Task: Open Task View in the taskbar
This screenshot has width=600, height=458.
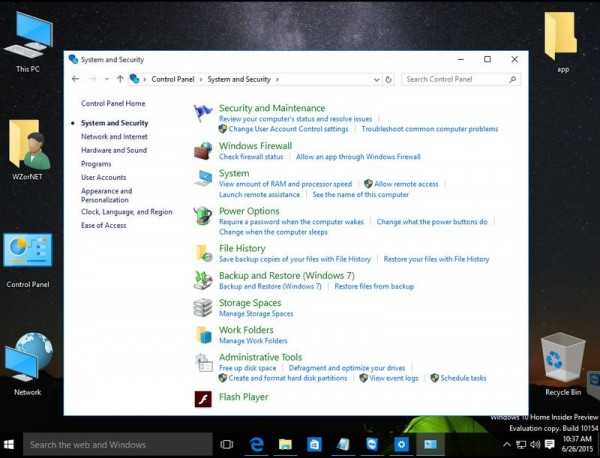Action: pos(227,445)
